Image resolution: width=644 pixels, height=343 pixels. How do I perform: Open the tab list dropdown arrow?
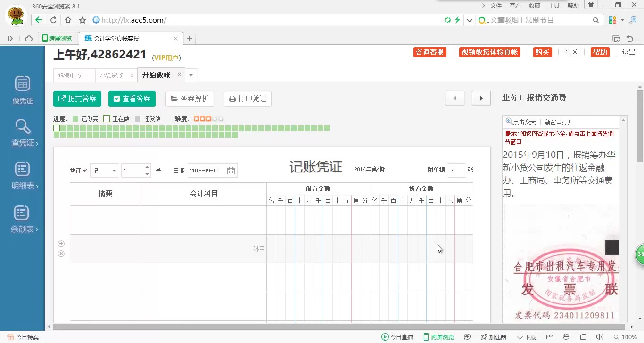[191, 74]
